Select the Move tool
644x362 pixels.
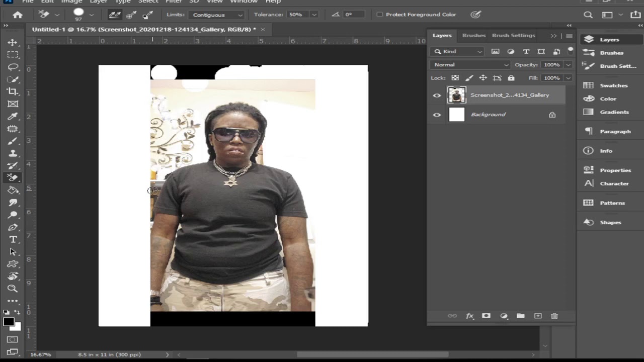(13, 43)
